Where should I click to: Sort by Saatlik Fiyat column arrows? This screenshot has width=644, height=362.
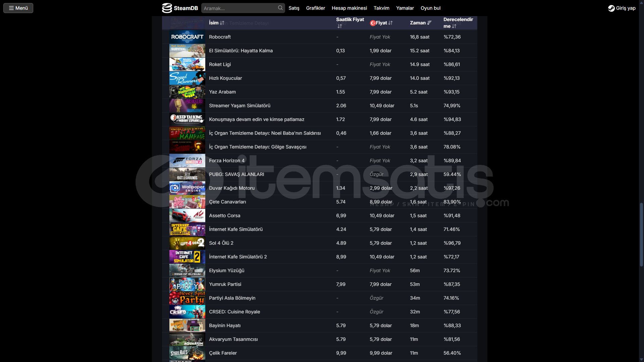pyautogui.click(x=339, y=26)
